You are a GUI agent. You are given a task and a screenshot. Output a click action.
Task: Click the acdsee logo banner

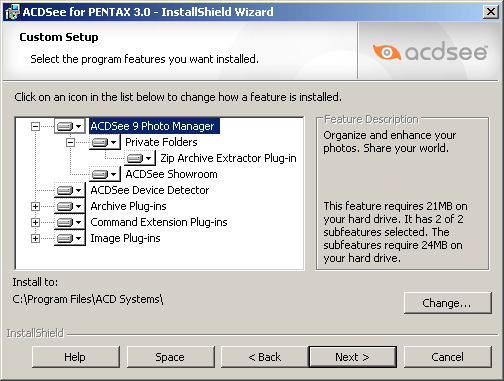[x=430, y=52]
